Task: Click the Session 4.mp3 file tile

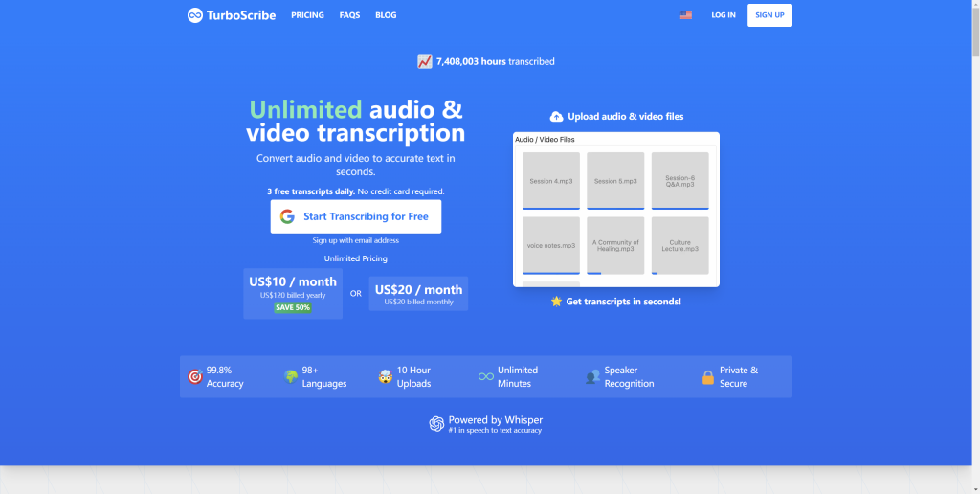Action: pos(550,181)
